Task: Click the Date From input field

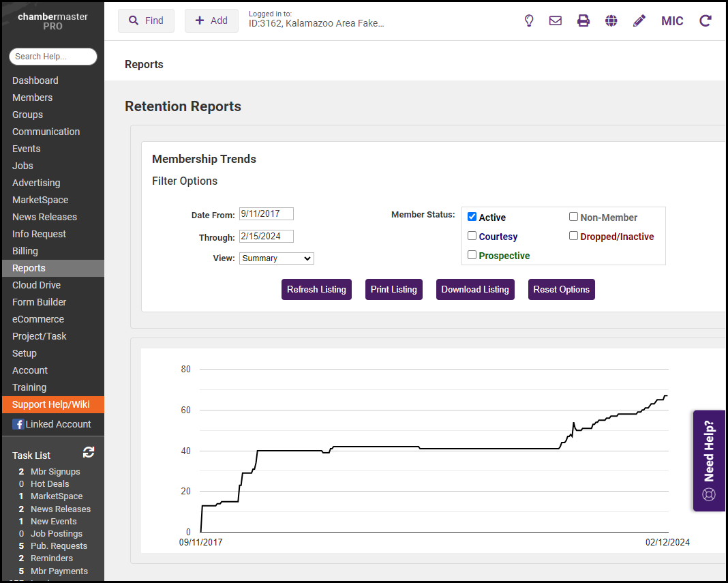Action: (x=266, y=214)
